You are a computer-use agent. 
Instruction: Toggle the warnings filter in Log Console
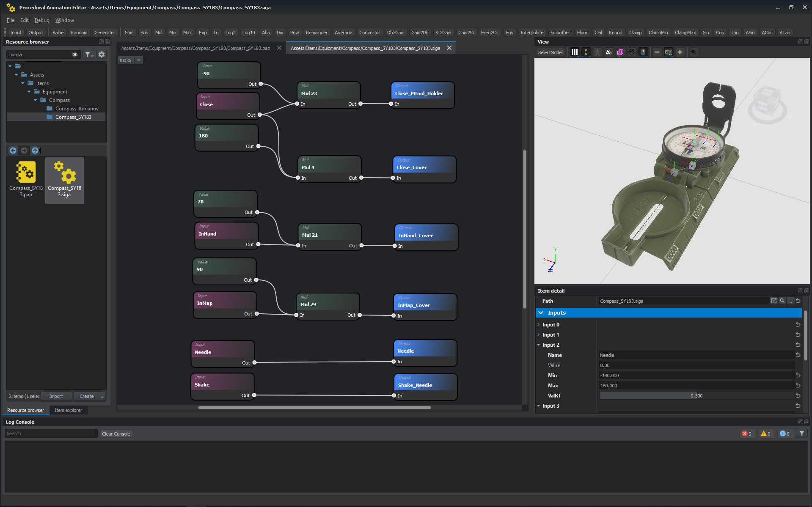766,433
